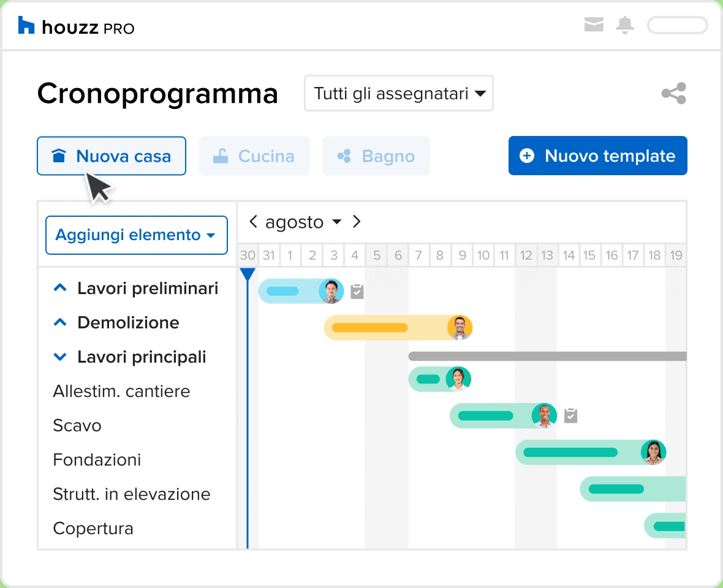This screenshot has height=588, width=723.
Task: Click the Nuovo template button
Action: click(597, 156)
